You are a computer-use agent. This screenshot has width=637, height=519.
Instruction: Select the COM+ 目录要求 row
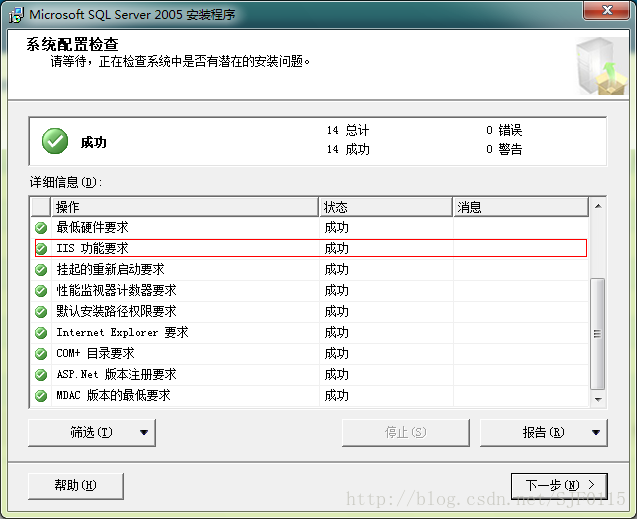coord(311,354)
